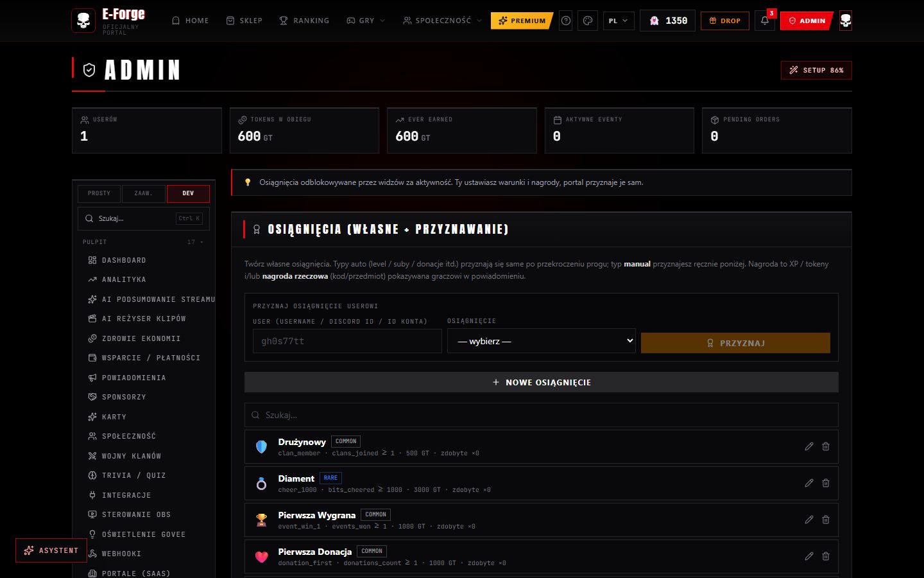The image size is (924, 578).
Task: Click the skull avatar in header
Action: pos(846,21)
